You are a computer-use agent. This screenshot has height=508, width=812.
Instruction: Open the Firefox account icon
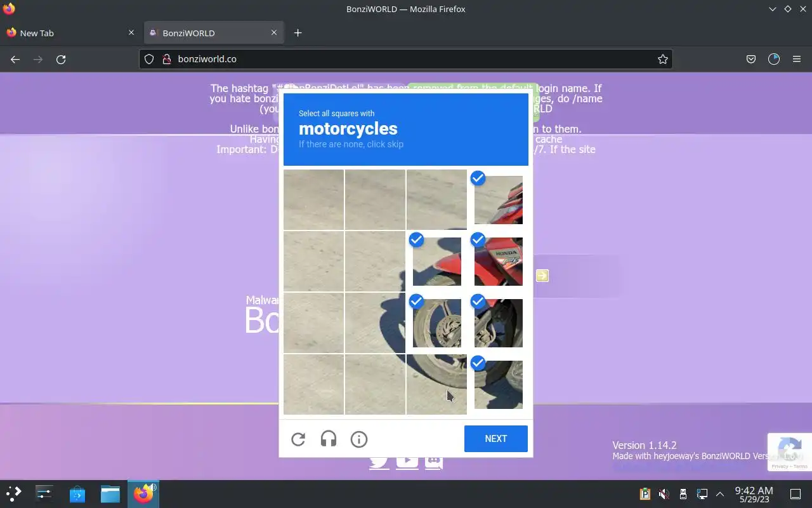click(774, 59)
